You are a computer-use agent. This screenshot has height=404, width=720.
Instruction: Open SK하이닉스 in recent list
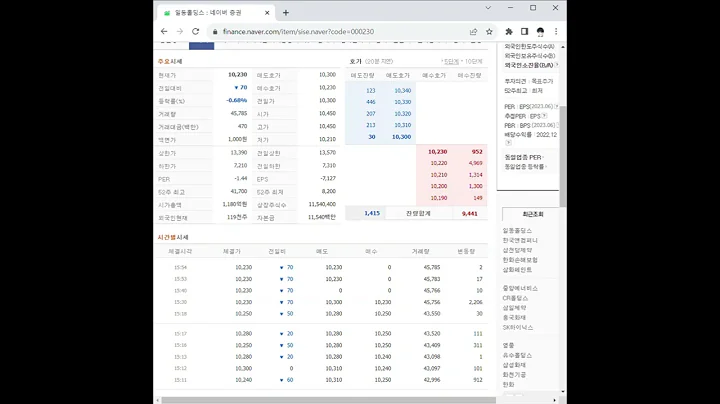pos(518,327)
